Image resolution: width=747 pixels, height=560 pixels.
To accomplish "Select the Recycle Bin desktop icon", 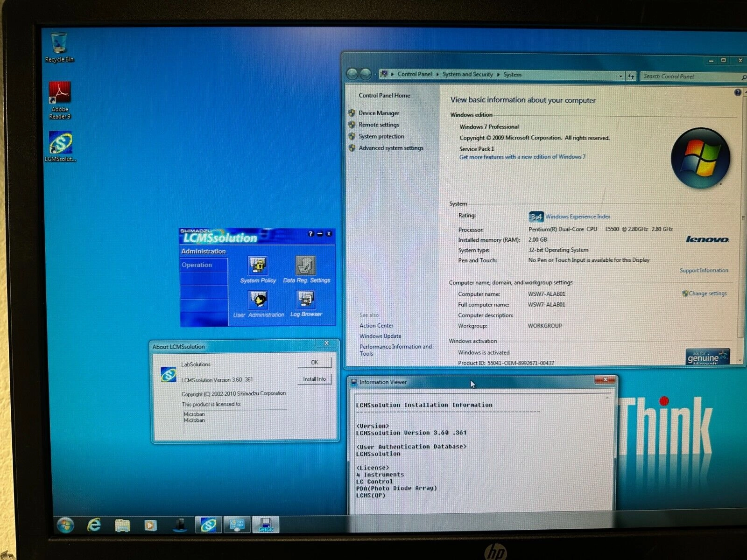I will 59,47.
